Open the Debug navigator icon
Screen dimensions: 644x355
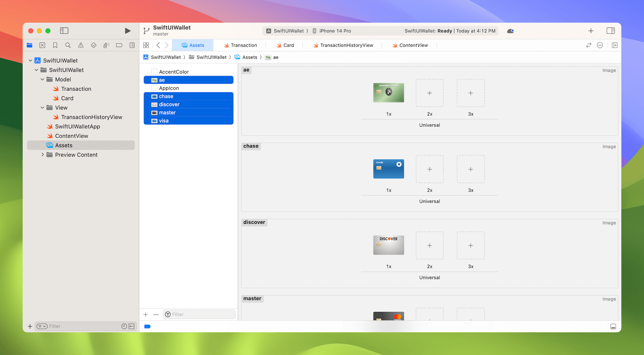[x=106, y=45]
